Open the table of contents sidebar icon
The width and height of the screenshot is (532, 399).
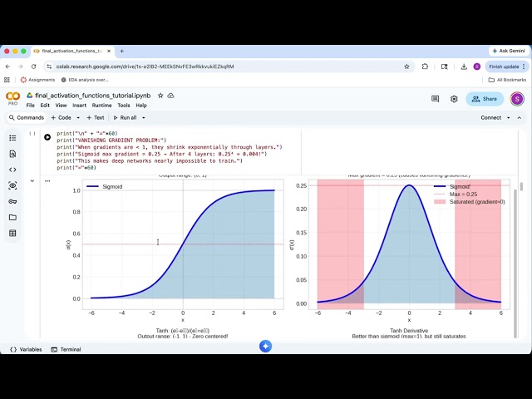(12, 138)
